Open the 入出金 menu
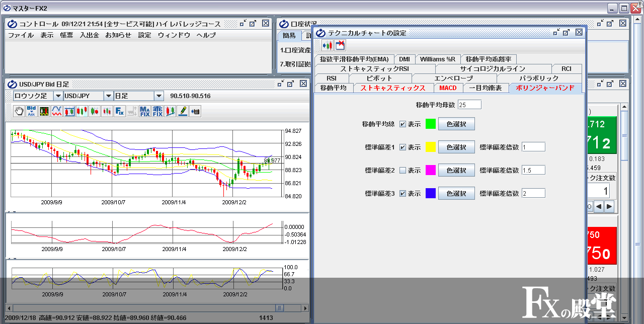 [90, 35]
